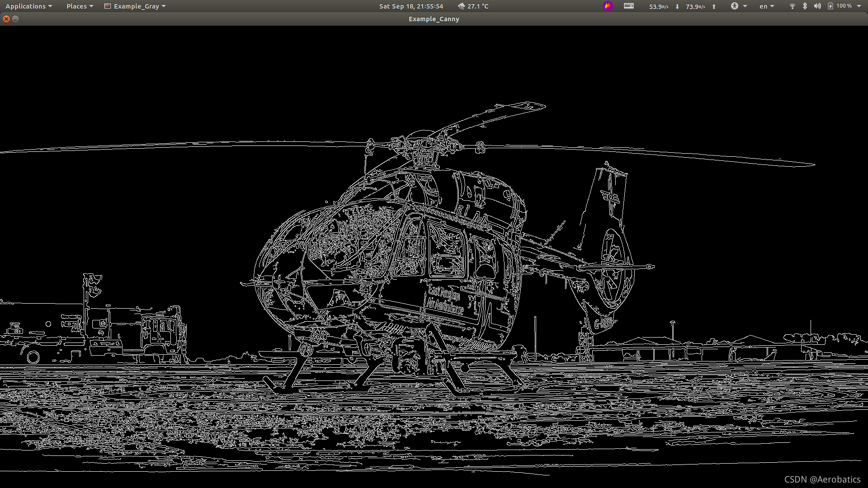Click the keyboard indicator icon
Image resolution: width=868 pixels, height=488 pixels.
[628, 6]
